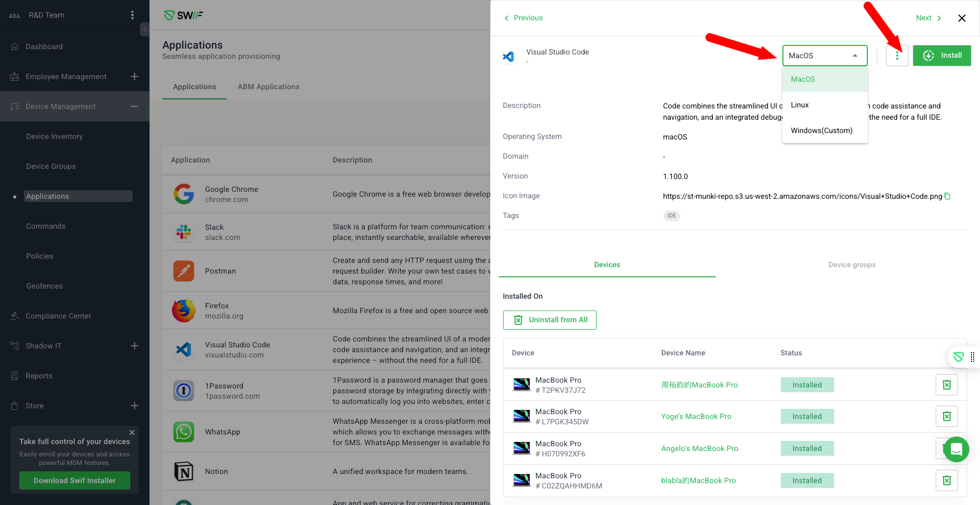Uninstall from 周祐鈞的MacBook Pro via trash icon
The height and width of the screenshot is (505, 980).
[x=946, y=385]
